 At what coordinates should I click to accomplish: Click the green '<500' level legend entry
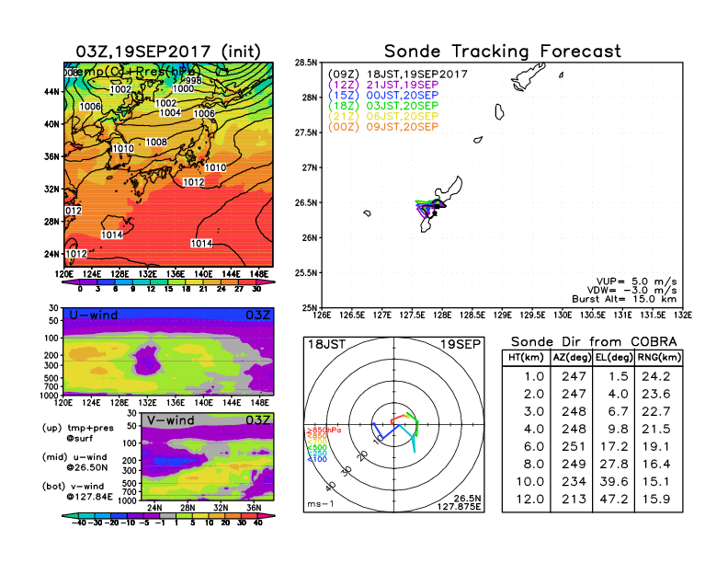[316, 447]
